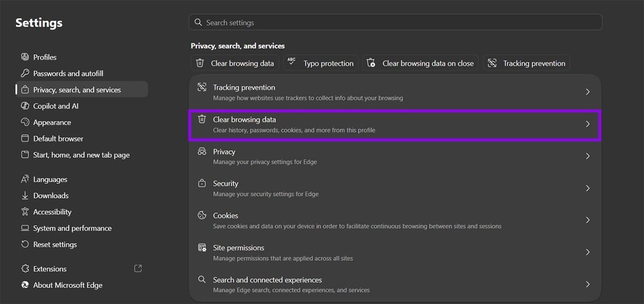Click the Clear browsing data on close chip
The width and height of the screenshot is (644, 304).
click(x=421, y=63)
